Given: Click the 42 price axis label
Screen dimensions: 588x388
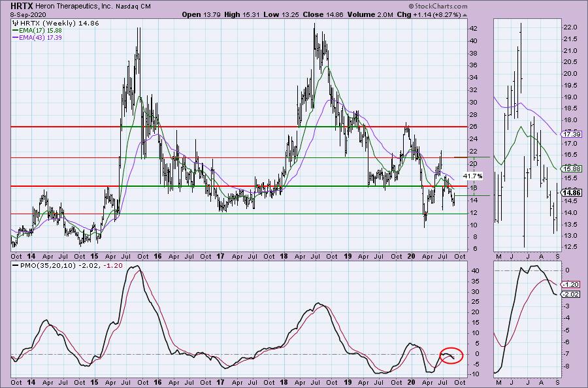Looking at the screenshot, I should (473, 29).
